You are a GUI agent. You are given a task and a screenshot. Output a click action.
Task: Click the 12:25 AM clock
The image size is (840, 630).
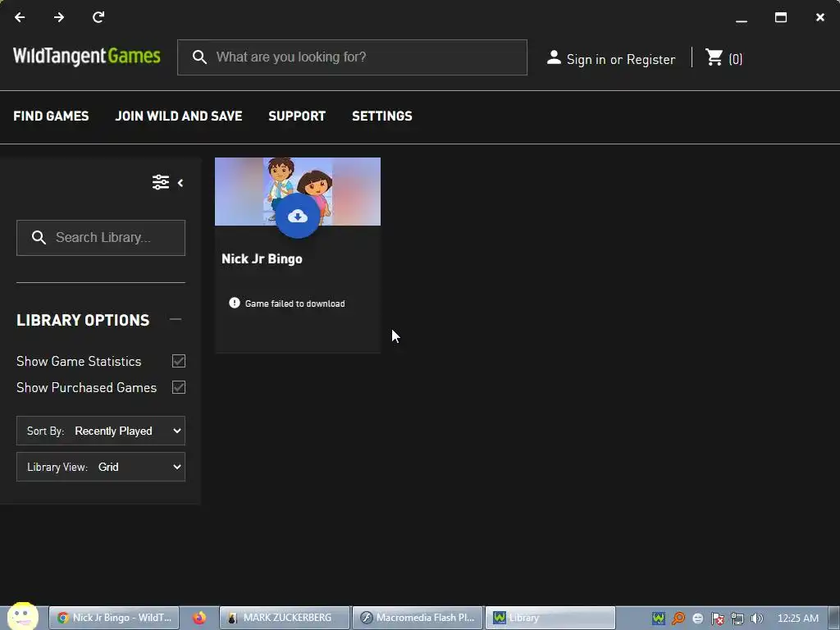(797, 619)
